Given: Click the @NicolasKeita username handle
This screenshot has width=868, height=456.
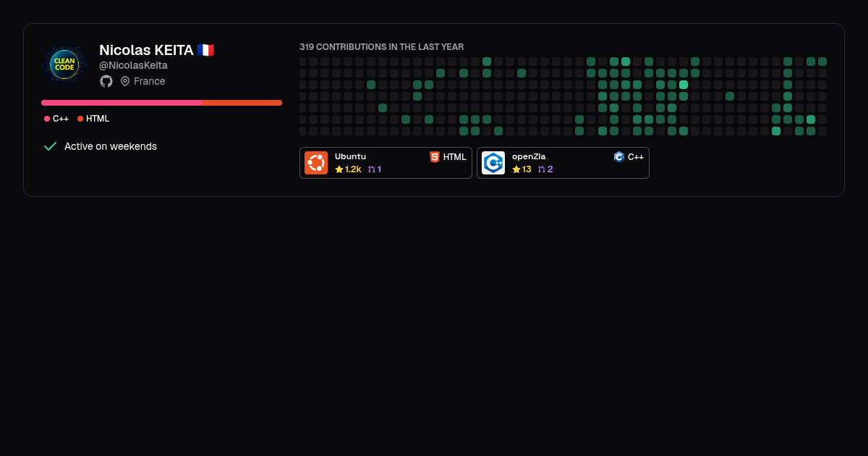Looking at the screenshot, I should [133, 65].
